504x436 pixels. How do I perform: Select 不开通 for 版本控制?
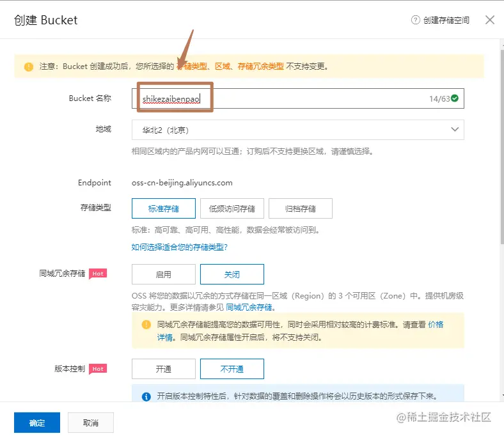(232, 369)
